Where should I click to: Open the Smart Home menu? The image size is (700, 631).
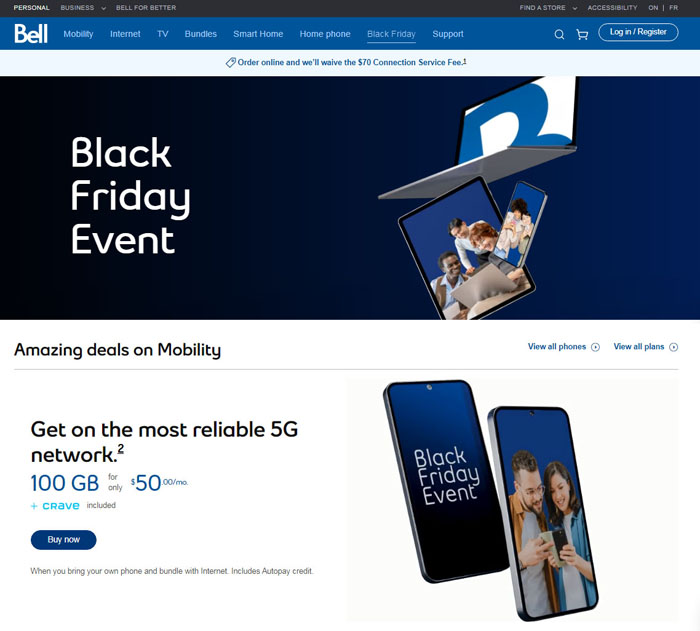click(258, 34)
